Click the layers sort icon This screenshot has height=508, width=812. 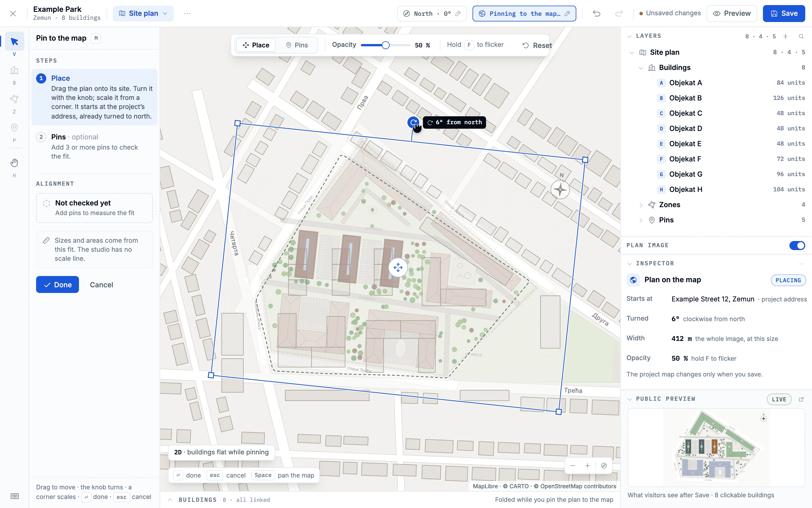(x=785, y=36)
